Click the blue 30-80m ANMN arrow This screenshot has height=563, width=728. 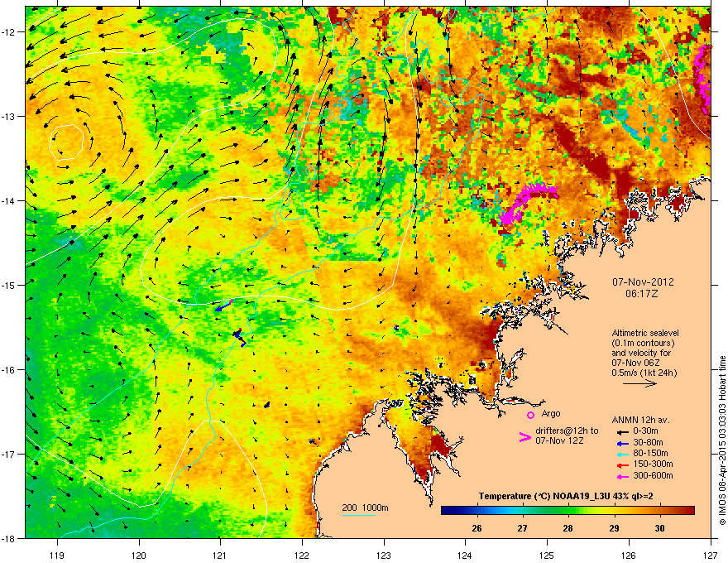(622, 443)
